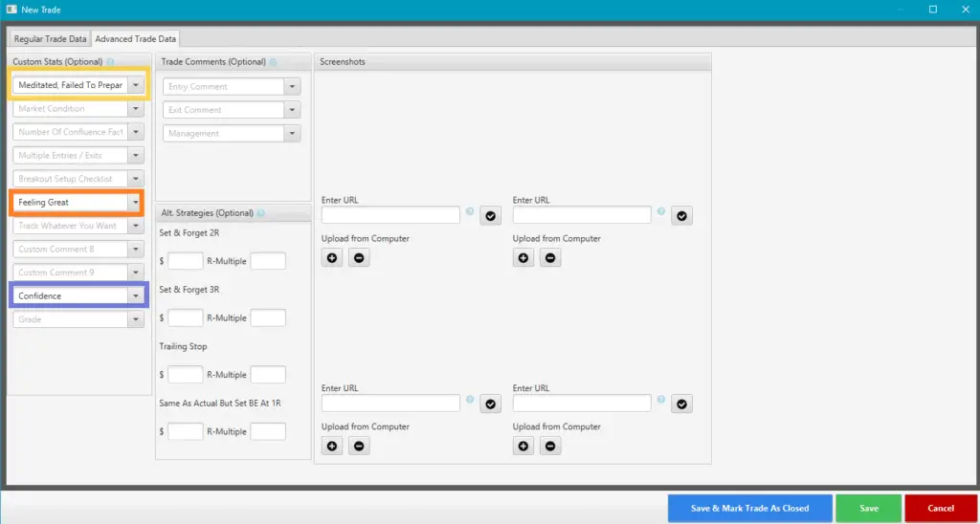Select the Advanced Trade Data tab
The height and width of the screenshot is (524, 980).
click(x=135, y=39)
